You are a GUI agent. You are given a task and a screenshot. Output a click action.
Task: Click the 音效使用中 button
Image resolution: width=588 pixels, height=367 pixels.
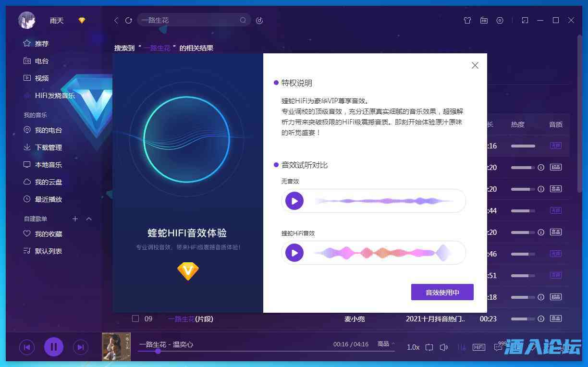coord(442,292)
